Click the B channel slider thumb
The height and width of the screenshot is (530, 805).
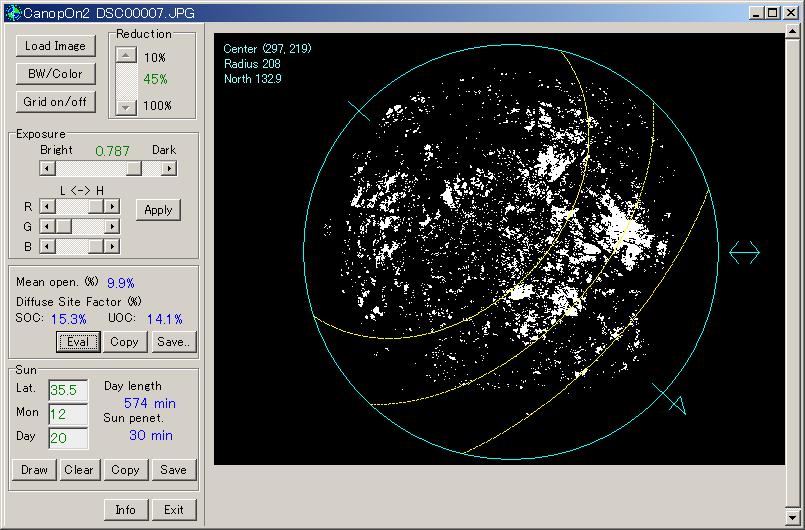(96, 247)
